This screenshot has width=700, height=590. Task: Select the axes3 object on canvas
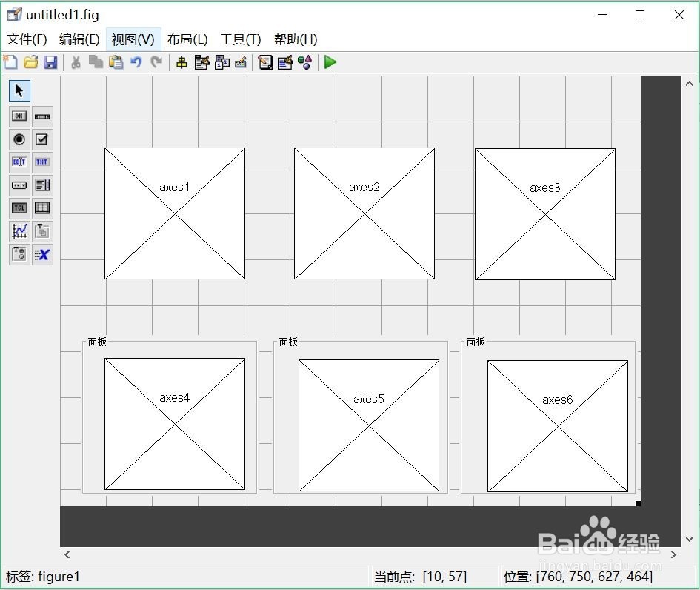(545, 214)
